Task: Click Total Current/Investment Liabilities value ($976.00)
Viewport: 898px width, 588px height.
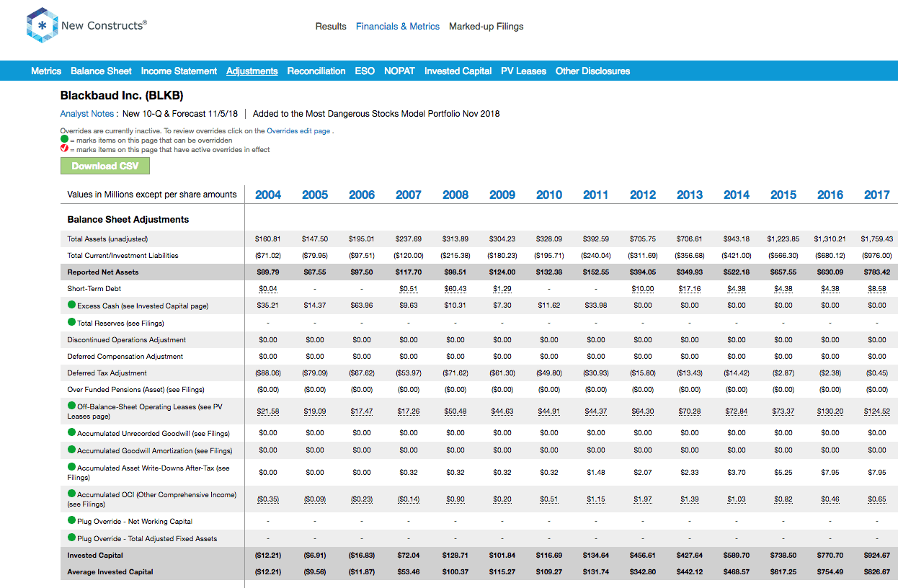Action: [877, 255]
